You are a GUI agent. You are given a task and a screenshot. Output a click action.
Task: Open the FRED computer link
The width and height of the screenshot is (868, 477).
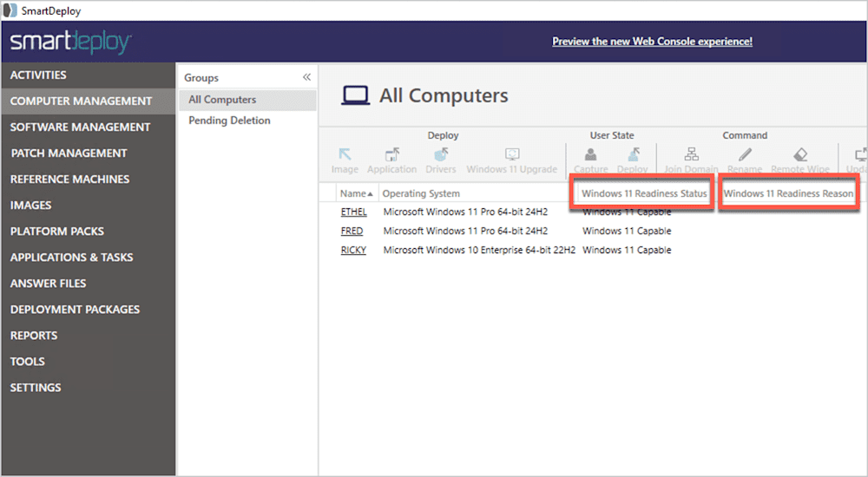352,231
